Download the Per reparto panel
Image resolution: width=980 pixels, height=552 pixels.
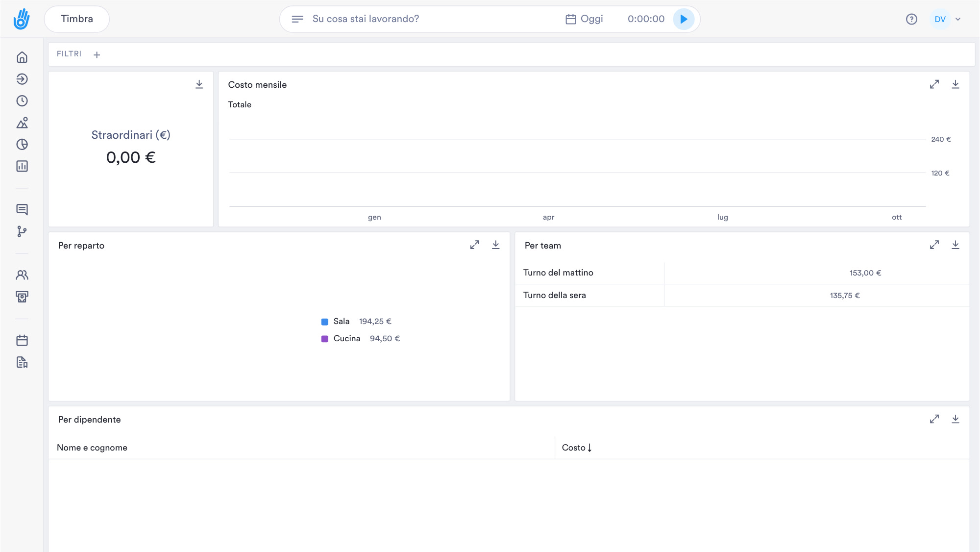(496, 245)
